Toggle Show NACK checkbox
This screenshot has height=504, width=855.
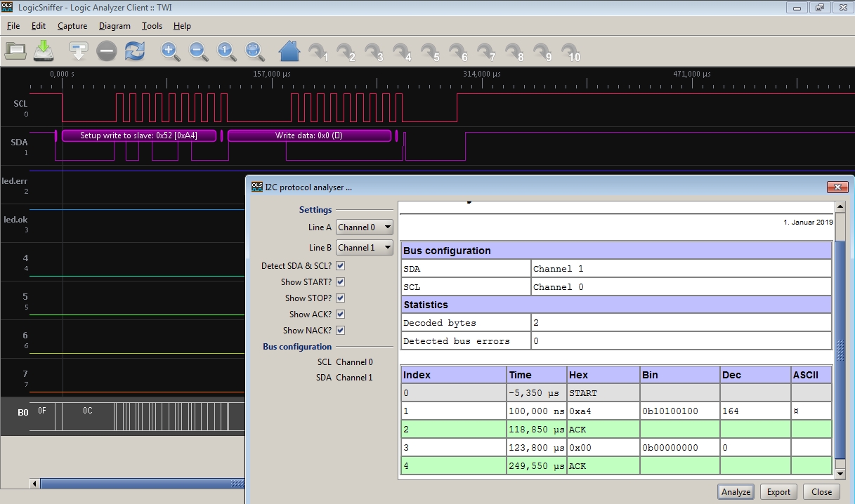coord(341,331)
